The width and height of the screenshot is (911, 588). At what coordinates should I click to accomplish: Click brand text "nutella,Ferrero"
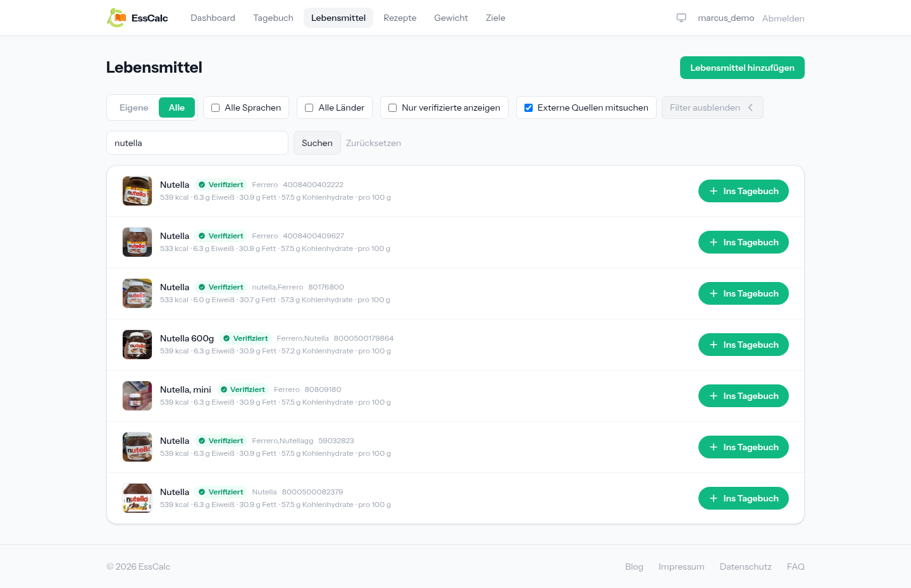point(278,287)
